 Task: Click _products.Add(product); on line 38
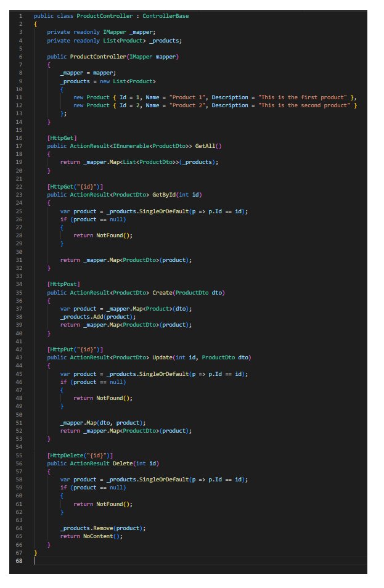98,317
